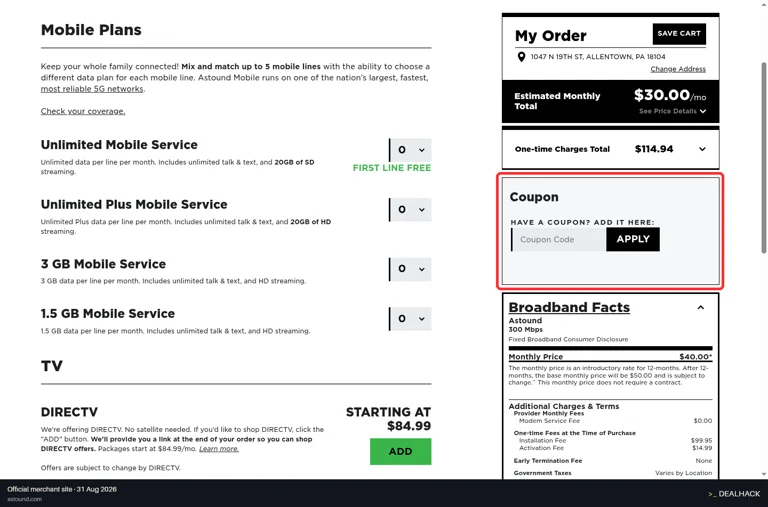Click the SAVE CART button

pyautogui.click(x=679, y=34)
